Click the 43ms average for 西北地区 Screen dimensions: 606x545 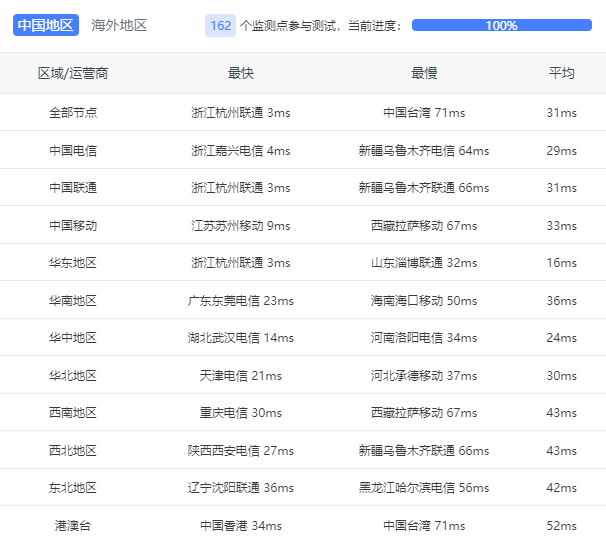562,450
